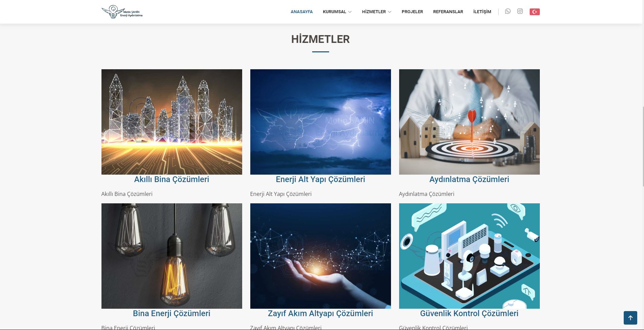The width and height of the screenshot is (644, 330).
Task: Open the Instagram icon link
Action: coord(520,11)
